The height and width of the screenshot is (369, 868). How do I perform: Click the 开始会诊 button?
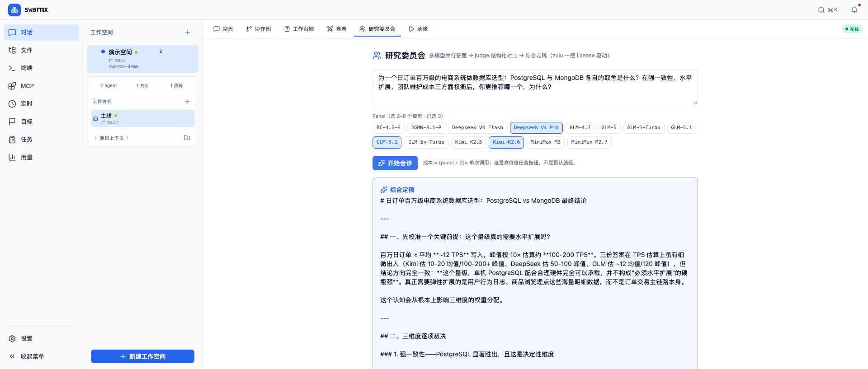(x=395, y=163)
